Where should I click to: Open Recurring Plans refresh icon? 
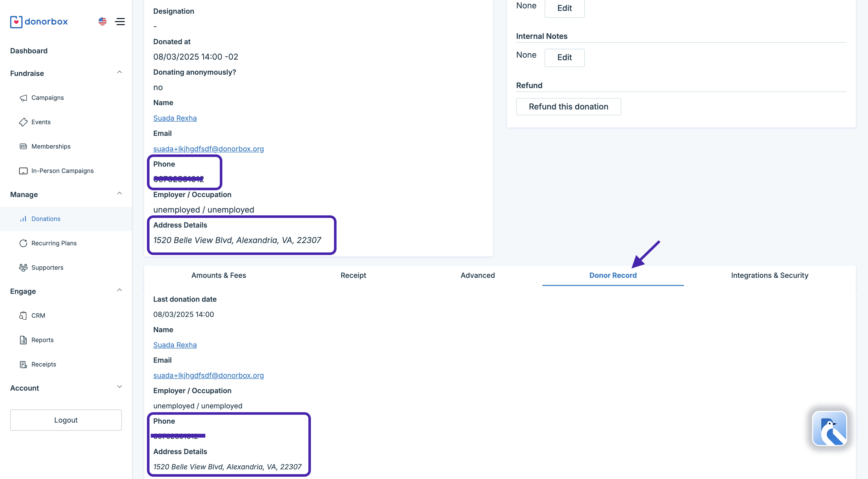click(x=23, y=243)
